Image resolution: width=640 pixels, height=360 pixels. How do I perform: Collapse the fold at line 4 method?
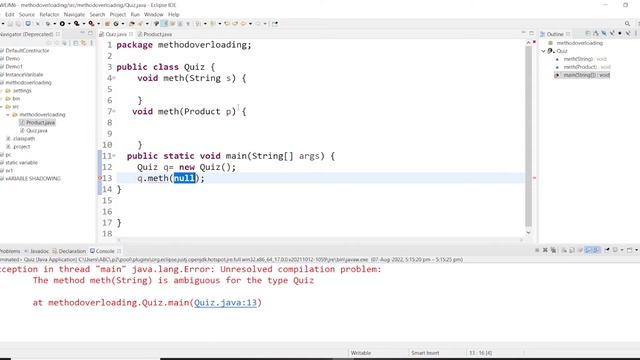click(x=114, y=78)
